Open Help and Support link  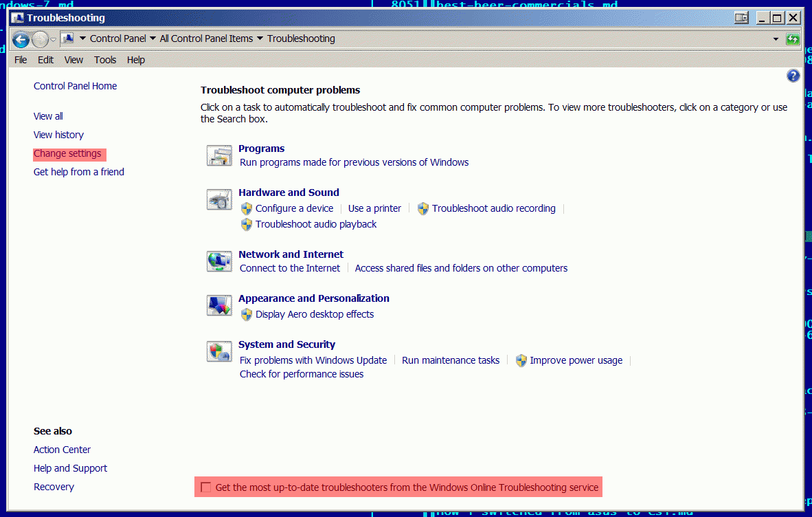[71, 468]
